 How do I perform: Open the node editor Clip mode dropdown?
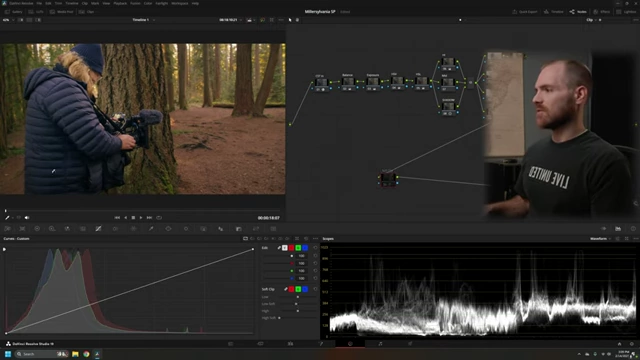coord(591,20)
